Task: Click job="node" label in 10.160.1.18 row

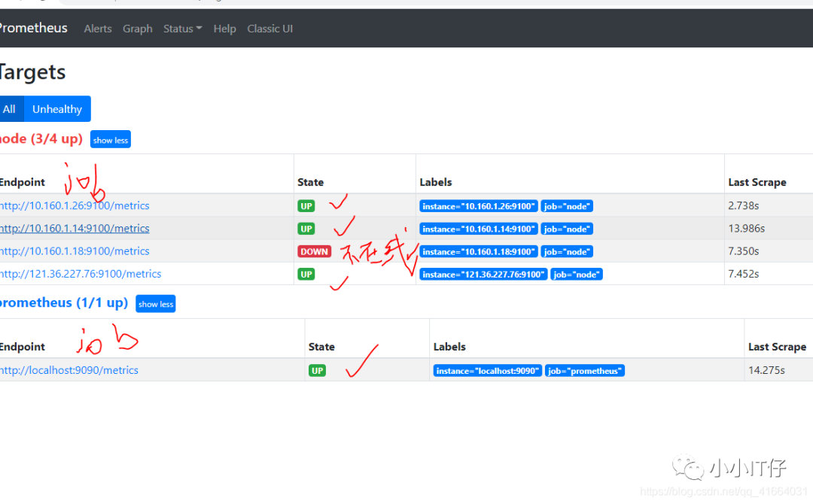Action: point(567,252)
